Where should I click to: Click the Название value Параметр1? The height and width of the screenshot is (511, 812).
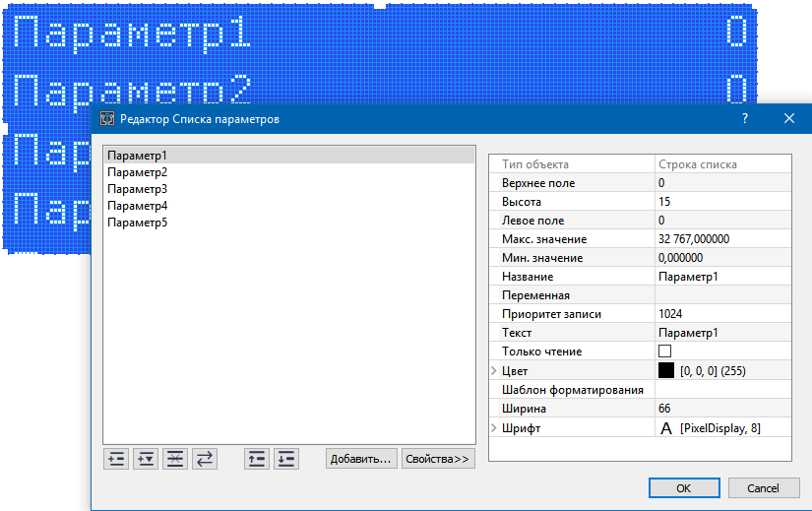pyautogui.click(x=723, y=277)
